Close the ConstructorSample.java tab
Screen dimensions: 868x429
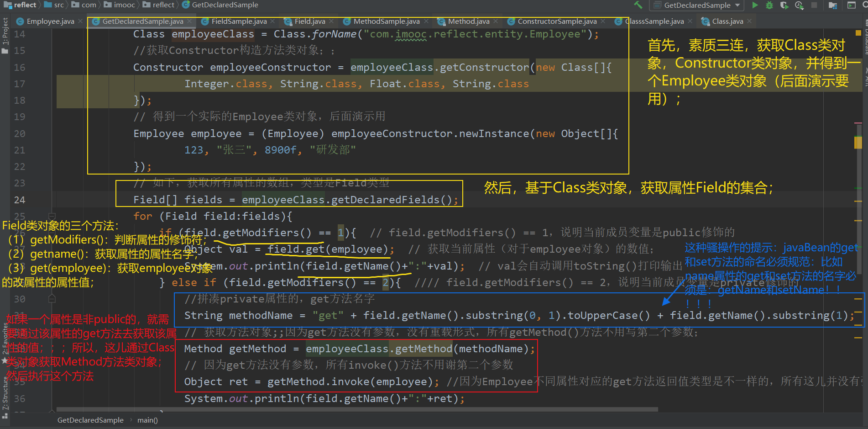(603, 21)
